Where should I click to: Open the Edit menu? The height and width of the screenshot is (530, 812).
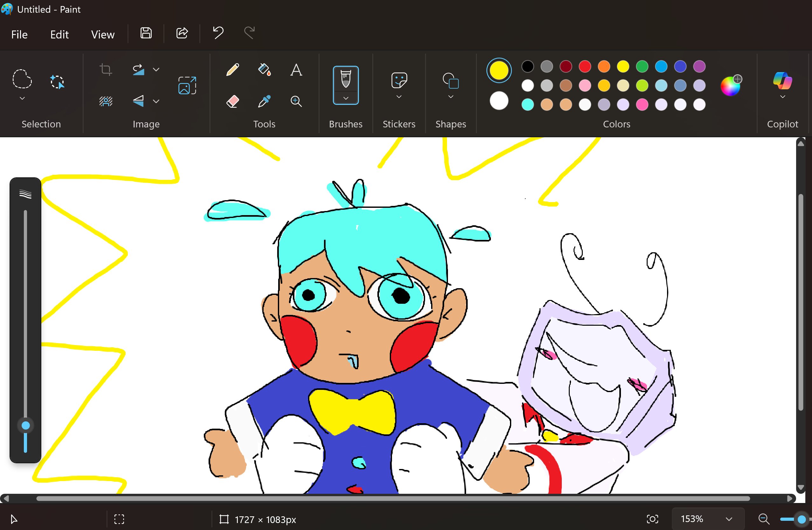point(59,34)
